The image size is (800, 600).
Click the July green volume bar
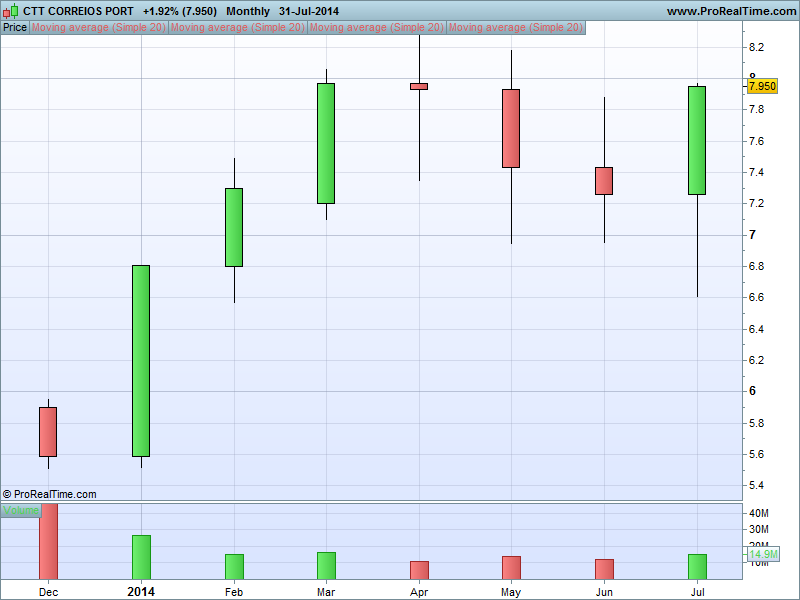697,566
